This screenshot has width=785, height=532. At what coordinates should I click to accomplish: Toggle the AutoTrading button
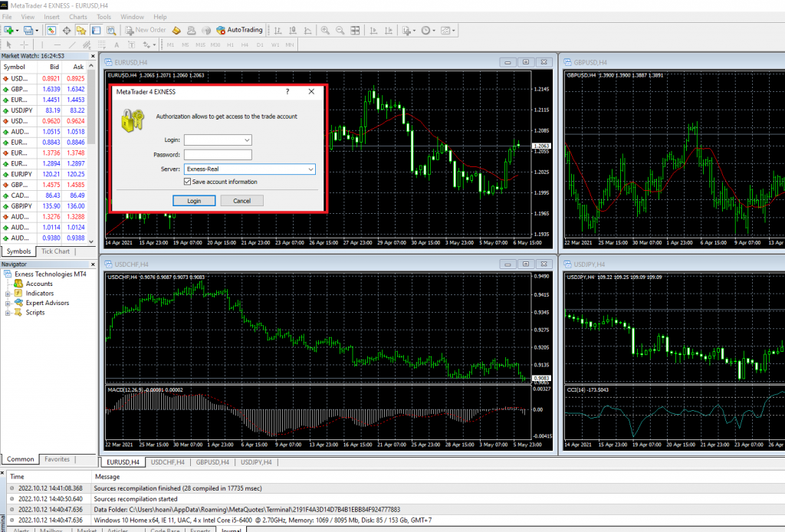(x=239, y=30)
